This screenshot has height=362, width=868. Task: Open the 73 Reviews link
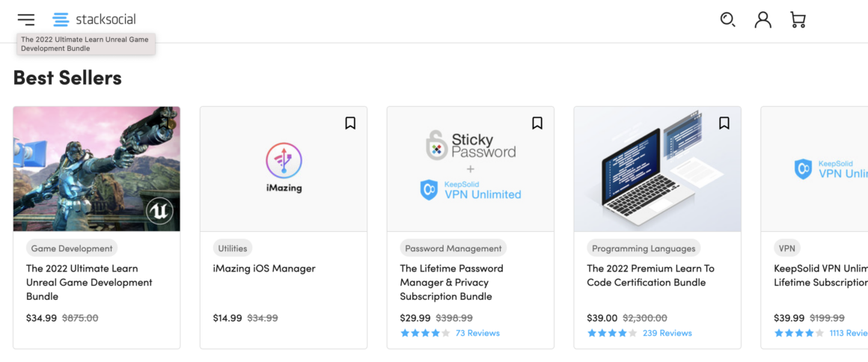pyautogui.click(x=477, y=334)
